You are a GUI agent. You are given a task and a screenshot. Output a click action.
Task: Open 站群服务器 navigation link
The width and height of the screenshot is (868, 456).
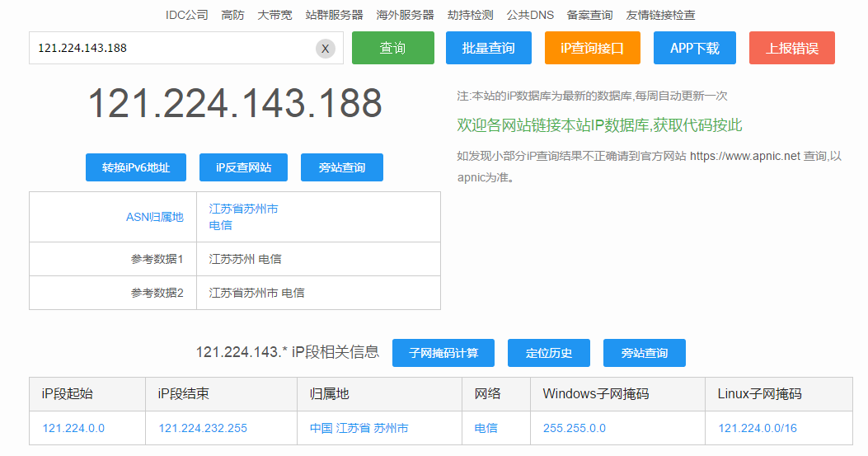tap(335, 15)
